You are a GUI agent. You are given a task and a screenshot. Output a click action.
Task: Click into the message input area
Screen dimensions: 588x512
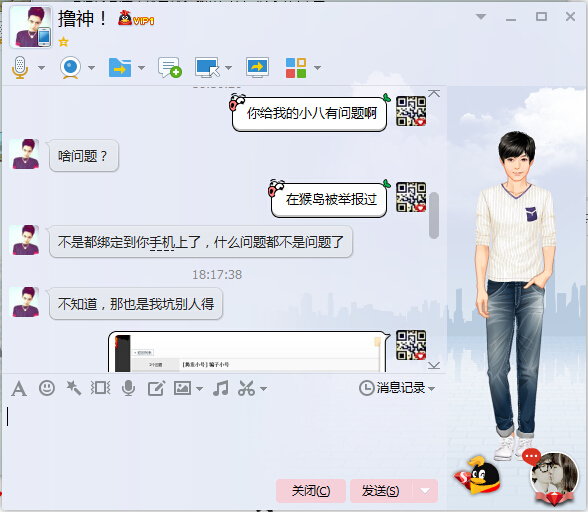(x=224, y=439)
